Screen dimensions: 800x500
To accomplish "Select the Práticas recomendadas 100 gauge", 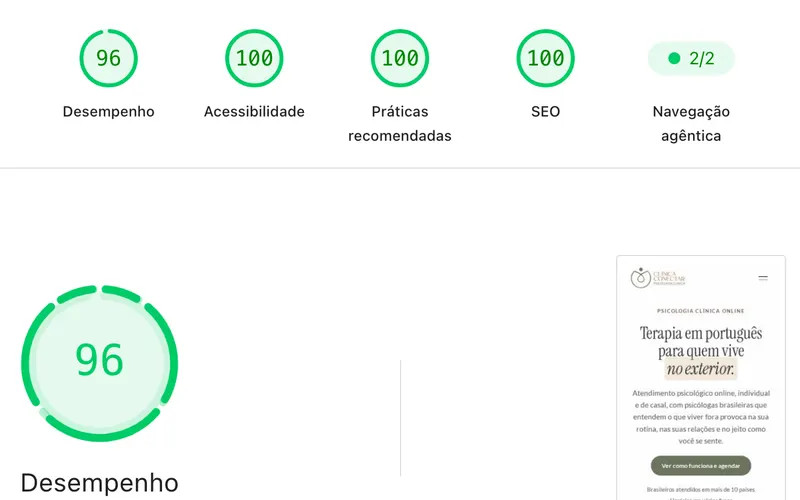I will [x=399, y=58].
